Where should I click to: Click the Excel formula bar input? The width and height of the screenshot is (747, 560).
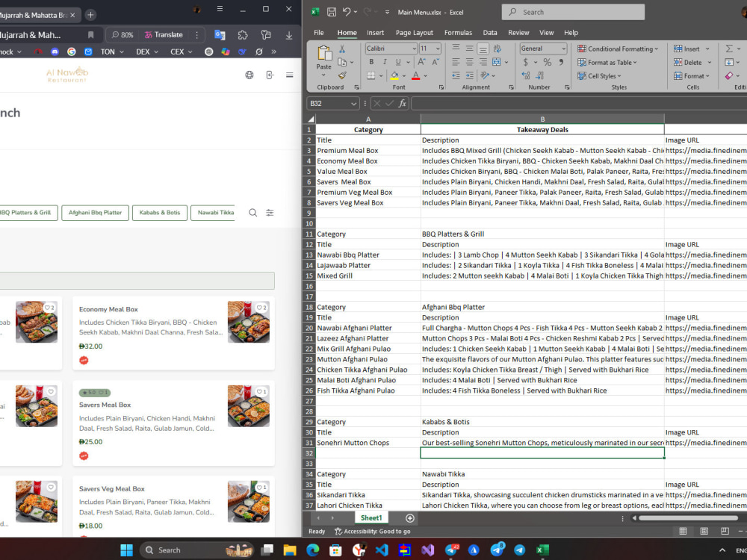click(578, 103)
